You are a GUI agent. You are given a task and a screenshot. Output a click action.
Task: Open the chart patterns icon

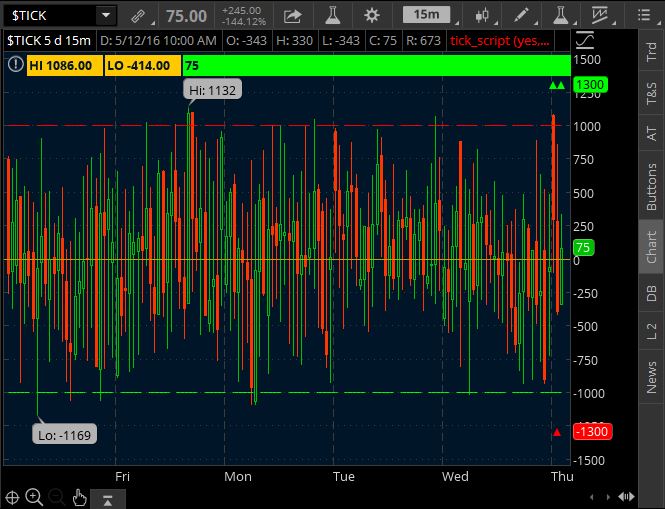tap(600, 15)
